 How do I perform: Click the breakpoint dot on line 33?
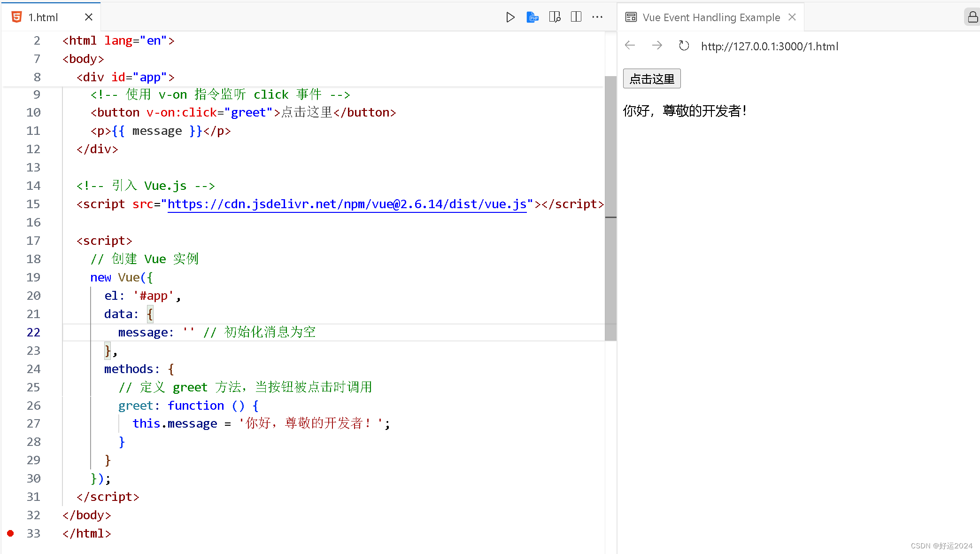pos(10,533)
